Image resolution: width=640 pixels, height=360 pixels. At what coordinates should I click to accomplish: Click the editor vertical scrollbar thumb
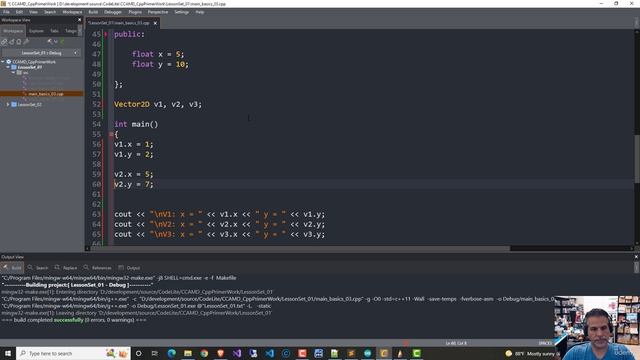click(637, 158)
